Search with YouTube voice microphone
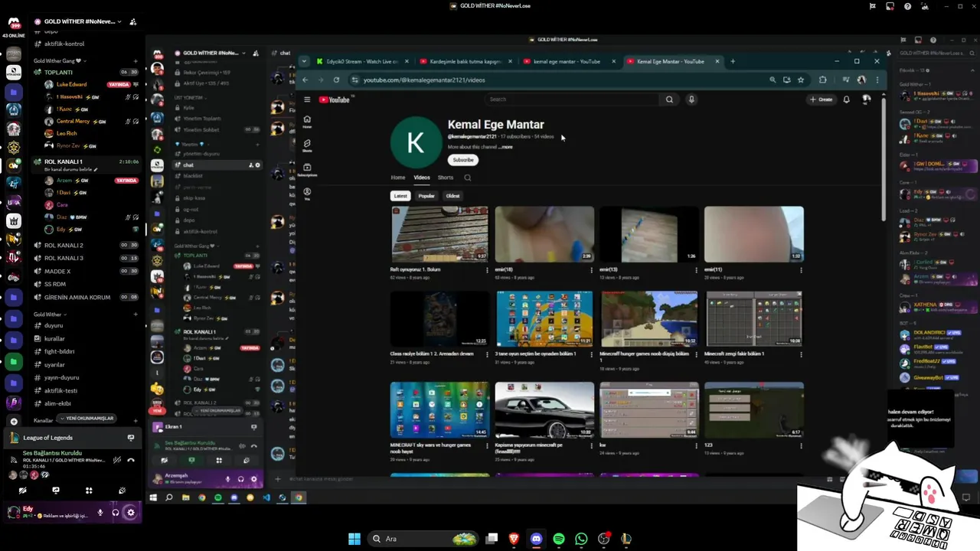 click(x=691, y=99)
